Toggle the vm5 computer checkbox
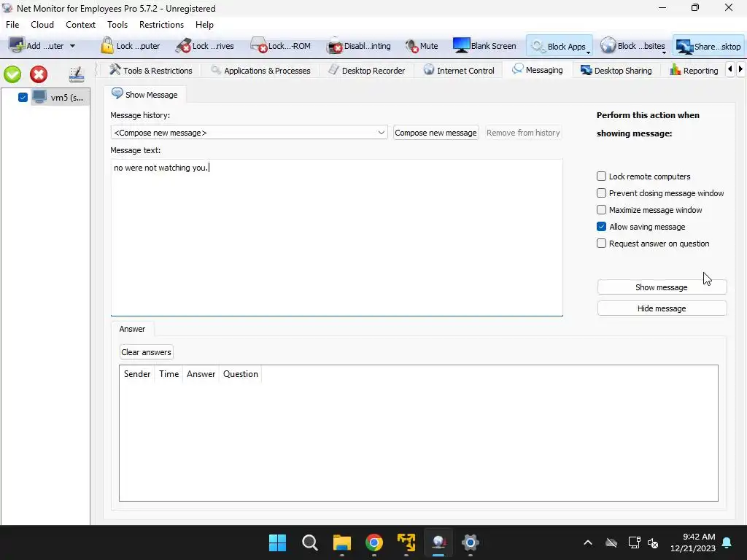This screenshot has height=560, width=747. (23, 98)
